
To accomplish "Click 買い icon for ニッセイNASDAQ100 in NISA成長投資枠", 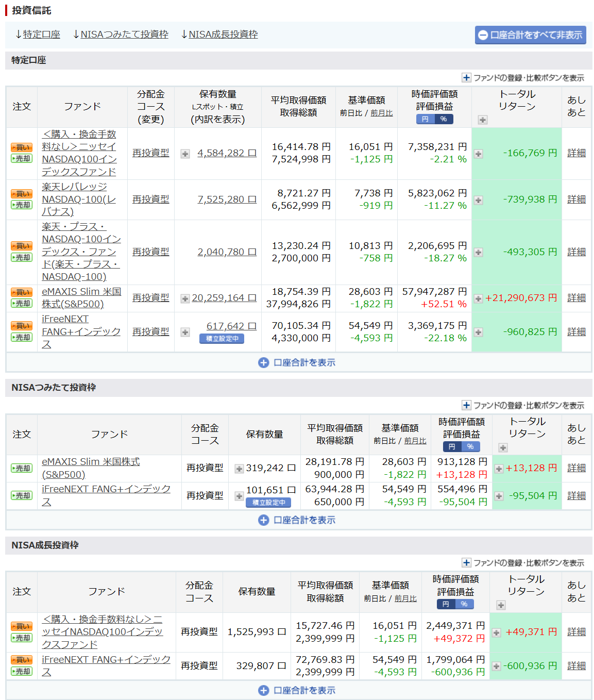I will click(22, 626).
